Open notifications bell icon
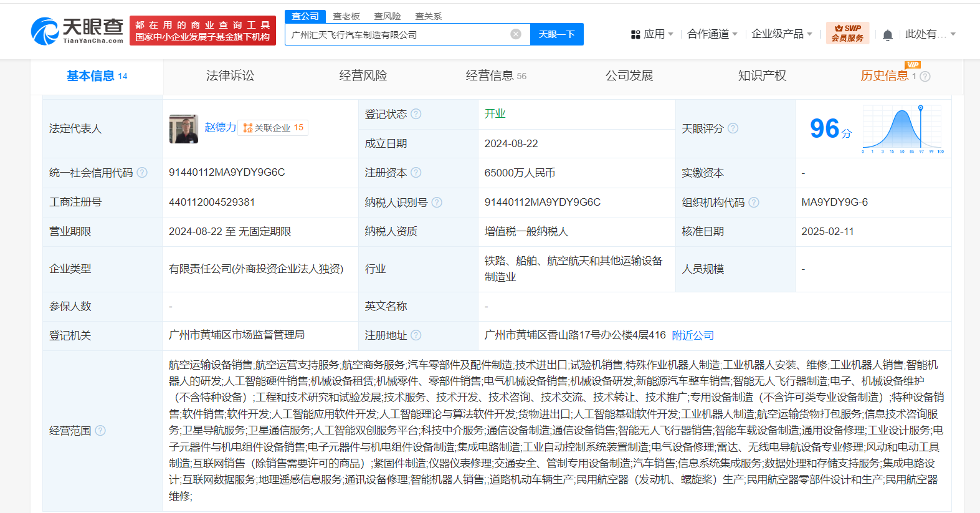The width and height of the screenshot is (980, 513). click(888, 35)
